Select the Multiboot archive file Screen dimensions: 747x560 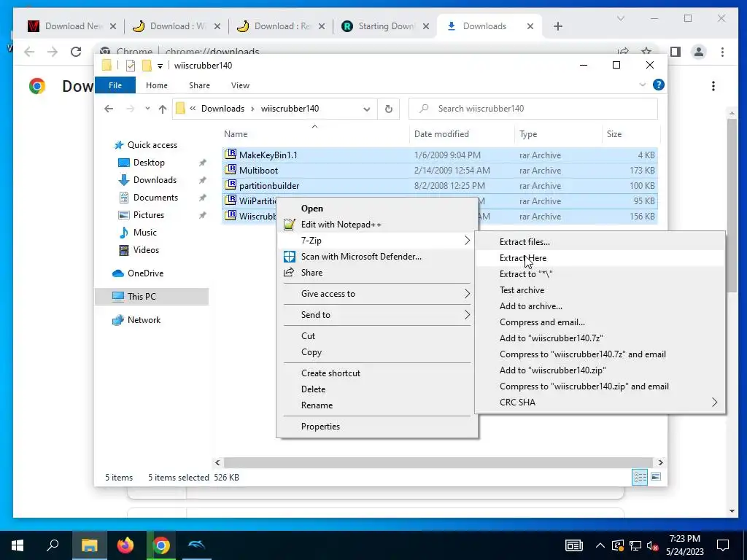pyautogui.click(x=440, y=170)
